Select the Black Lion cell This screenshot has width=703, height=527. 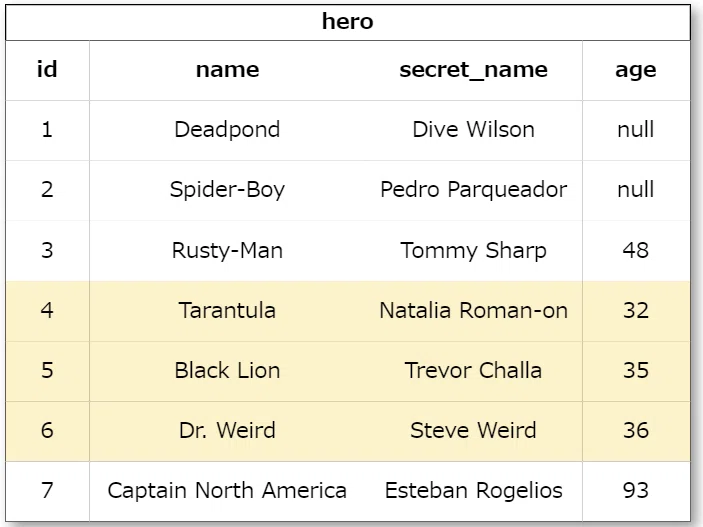pyautogui.click(x=227, y=370)
